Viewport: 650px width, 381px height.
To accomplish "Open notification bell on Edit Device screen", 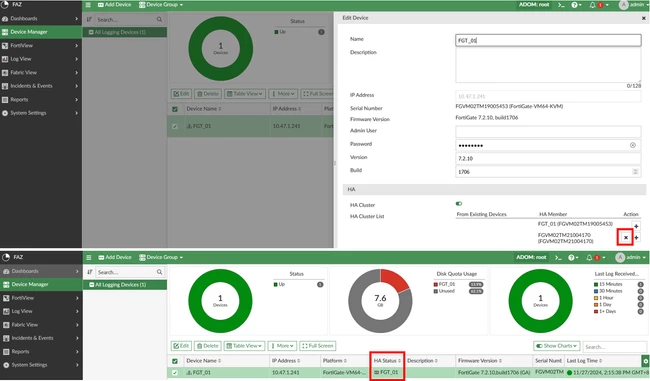I will tap(593, 5).
